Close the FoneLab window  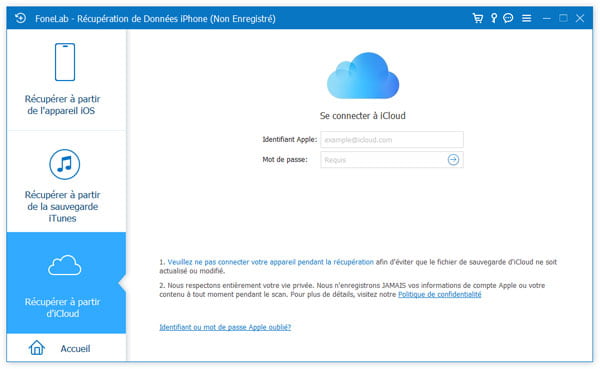point(580,18)
